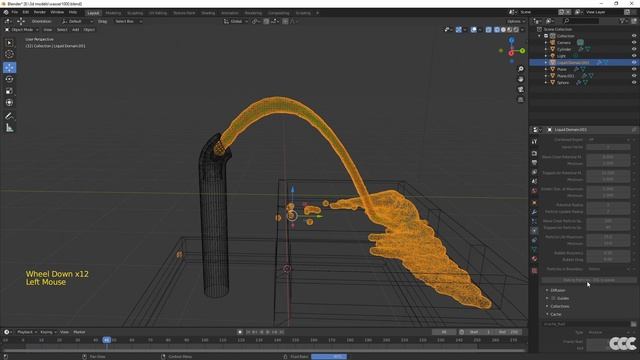Open the Physics properties tab icon
The height and width of the screenshot is (360, 640).
[534, 231]
